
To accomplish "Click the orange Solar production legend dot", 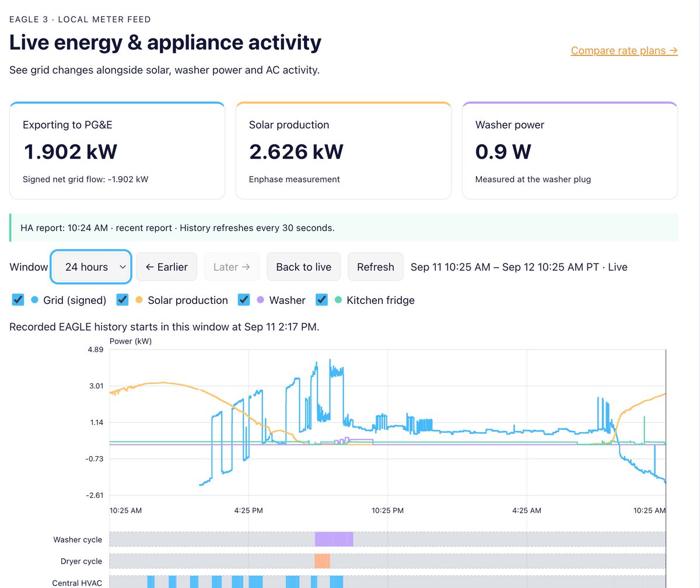I will pyautogui.click(x=139, y=300).
